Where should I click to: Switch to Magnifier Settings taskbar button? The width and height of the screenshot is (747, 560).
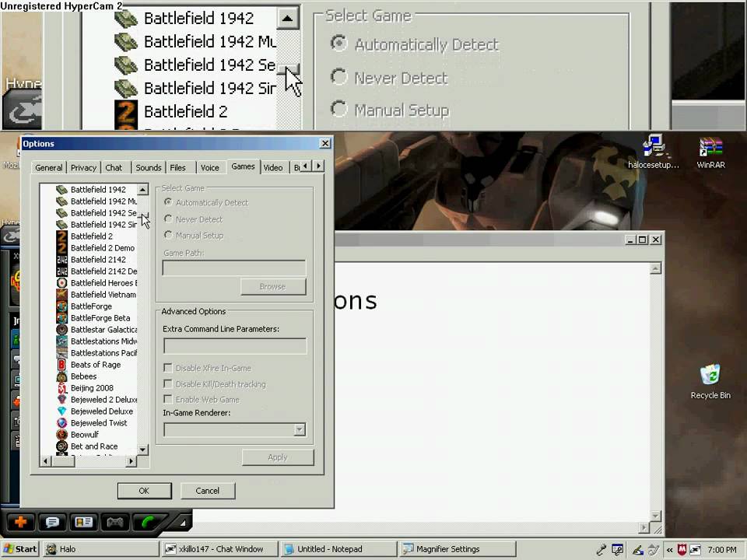point(458,549)
